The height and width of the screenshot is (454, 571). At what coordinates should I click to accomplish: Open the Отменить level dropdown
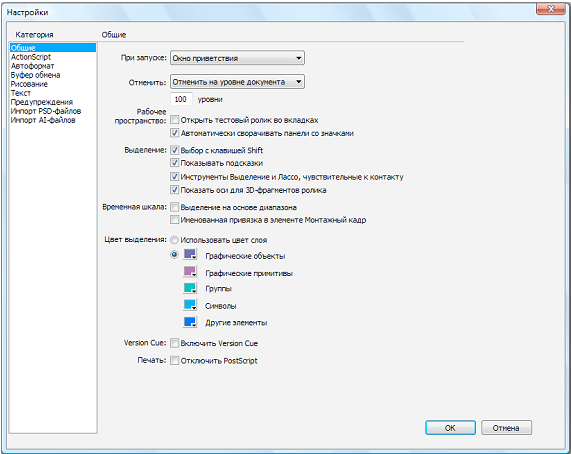click(x=237, y=82)
